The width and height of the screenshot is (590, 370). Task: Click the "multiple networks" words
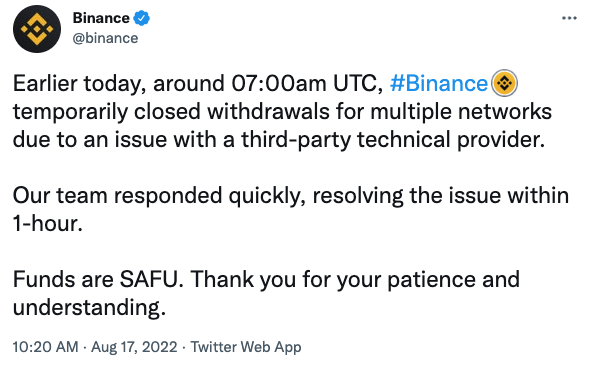click(461, 112)
